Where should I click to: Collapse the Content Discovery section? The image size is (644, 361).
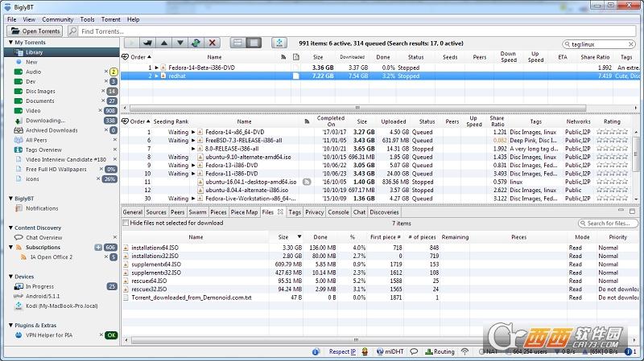(10, 228)
